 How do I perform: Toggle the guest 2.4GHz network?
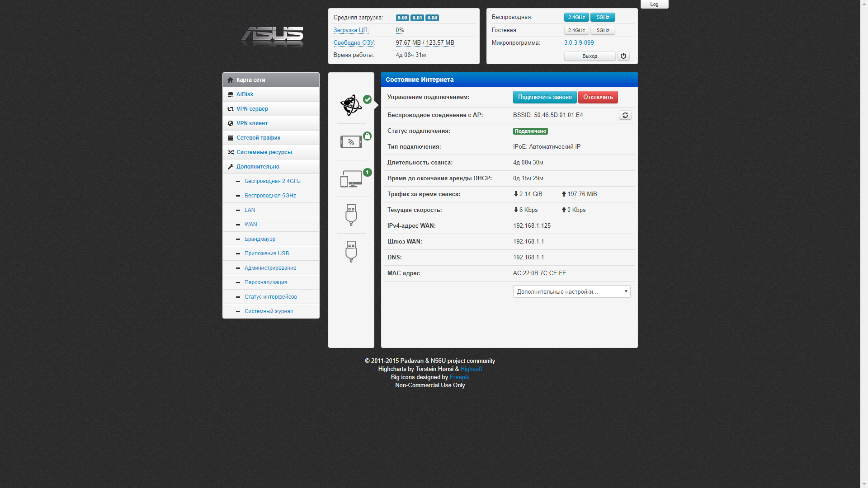[576, 30]
